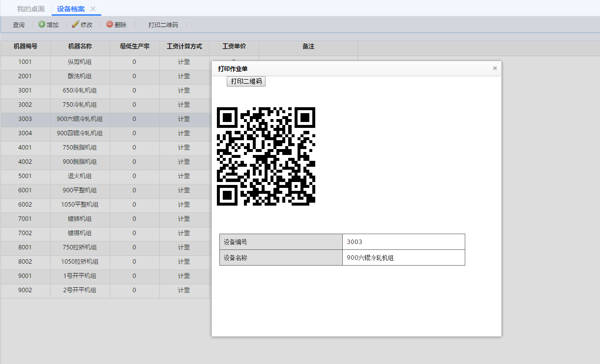
Task: Click the 900平整机组 name cell
Action: tap(80, 190)
